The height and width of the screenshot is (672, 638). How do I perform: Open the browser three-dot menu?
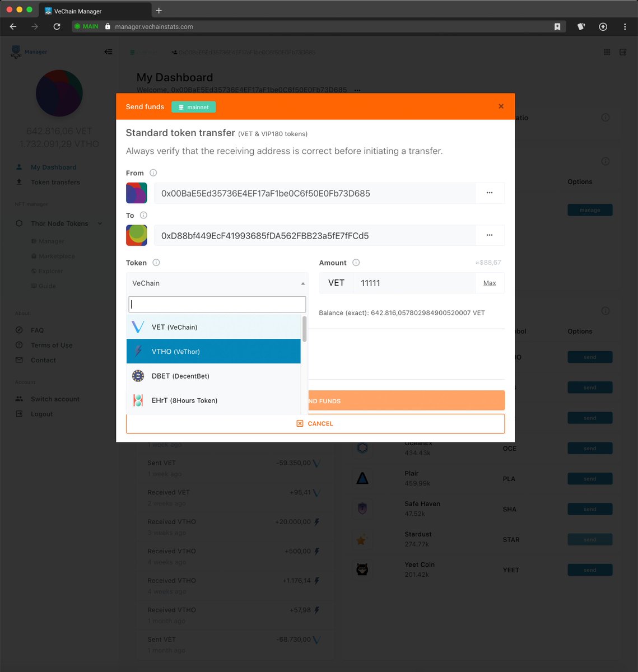click(x=625, y=26)
